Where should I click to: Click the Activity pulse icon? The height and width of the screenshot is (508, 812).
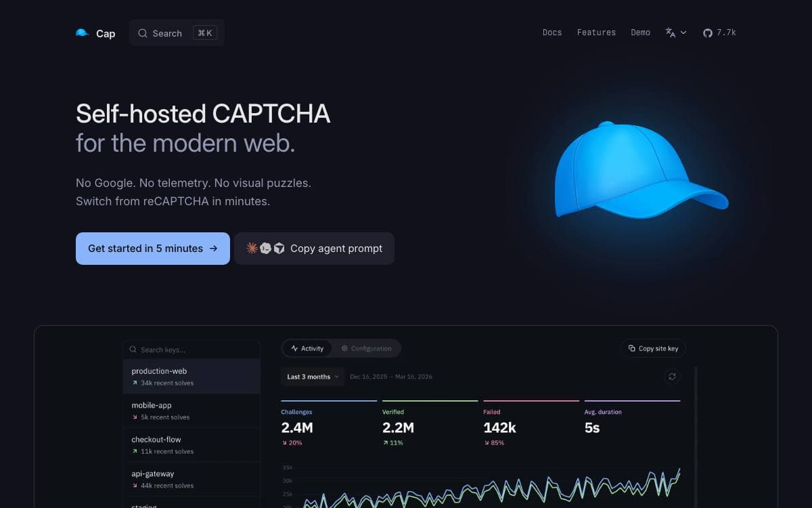click(294, 348)
